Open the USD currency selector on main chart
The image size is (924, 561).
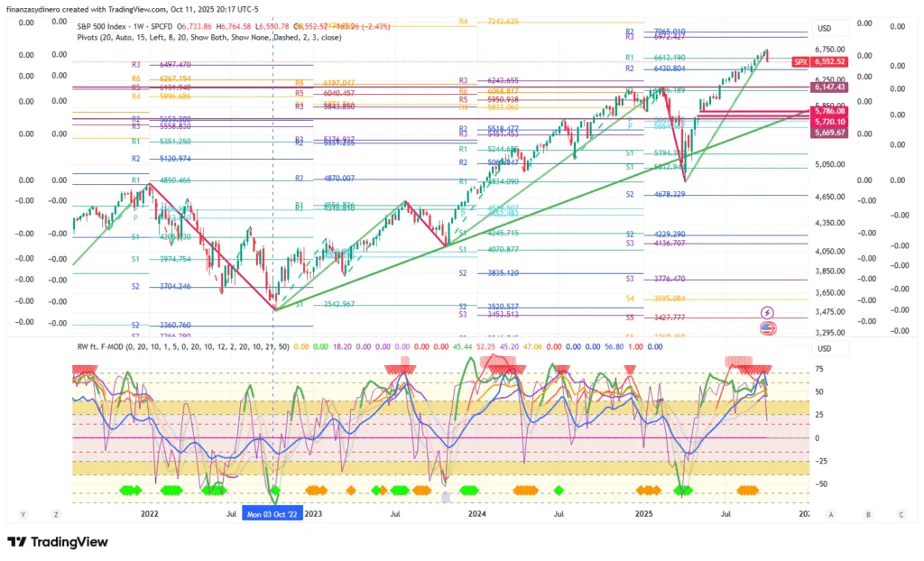824,28
